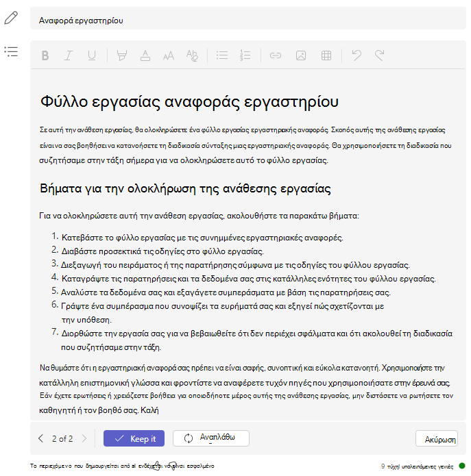Image resolution: width=471 pixels, height=476 pixels.
Task: Click list step 5 'Αναλύστε τα δεδομένα σας'
Action: coord(226,292)
